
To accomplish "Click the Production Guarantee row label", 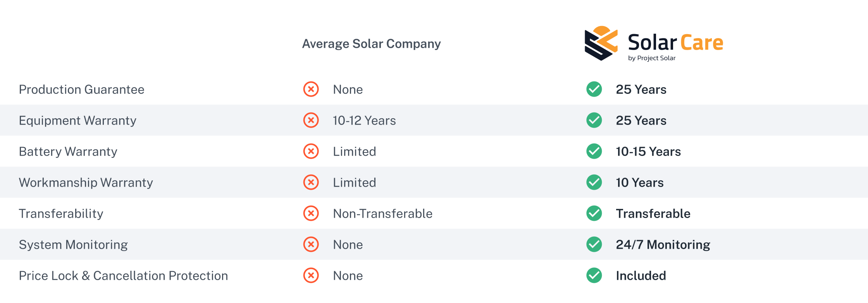I will pos(81,90).
